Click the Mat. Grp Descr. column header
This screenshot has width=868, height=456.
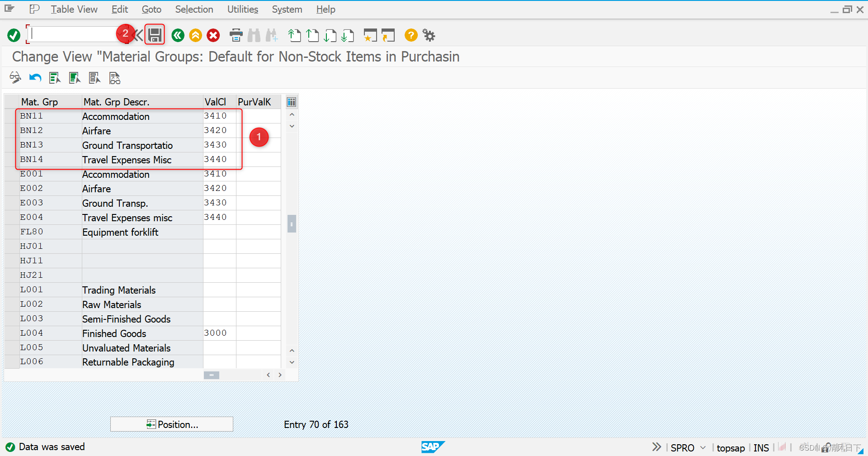[142, 102]
